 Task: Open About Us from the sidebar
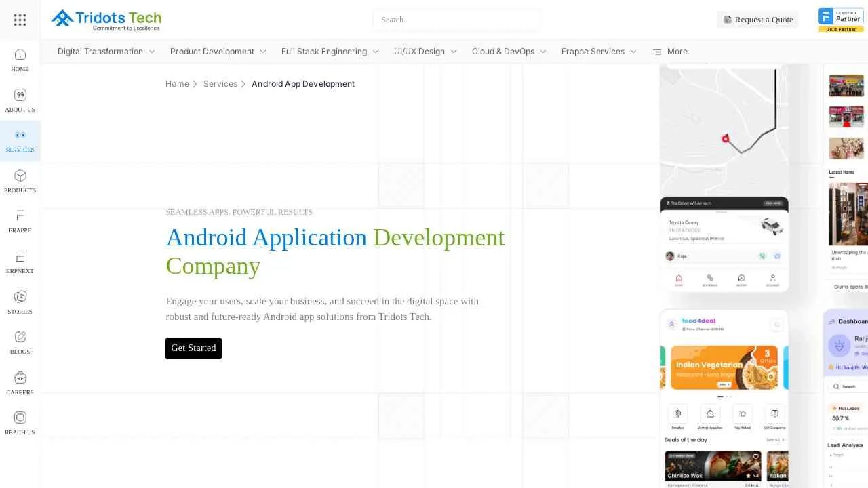(20, 100)
